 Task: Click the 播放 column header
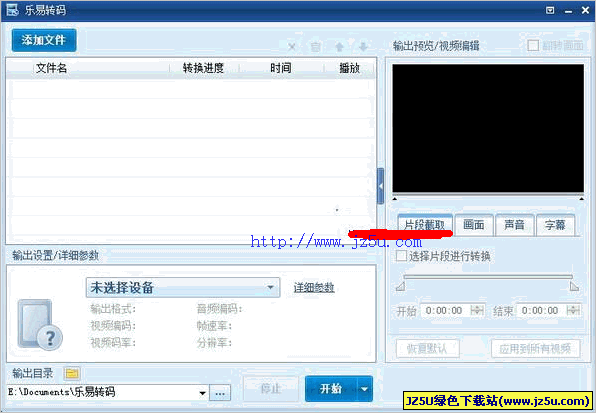(x=349, y=68)
